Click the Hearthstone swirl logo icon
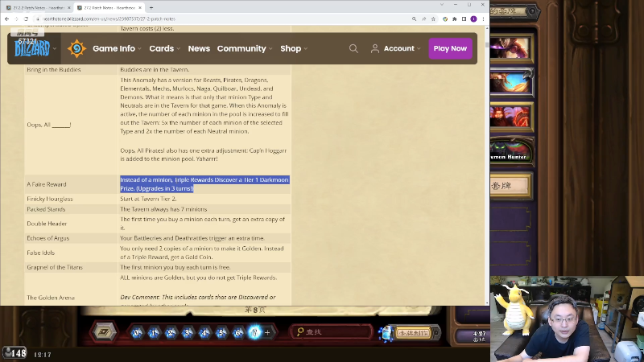 coord(76,48)
